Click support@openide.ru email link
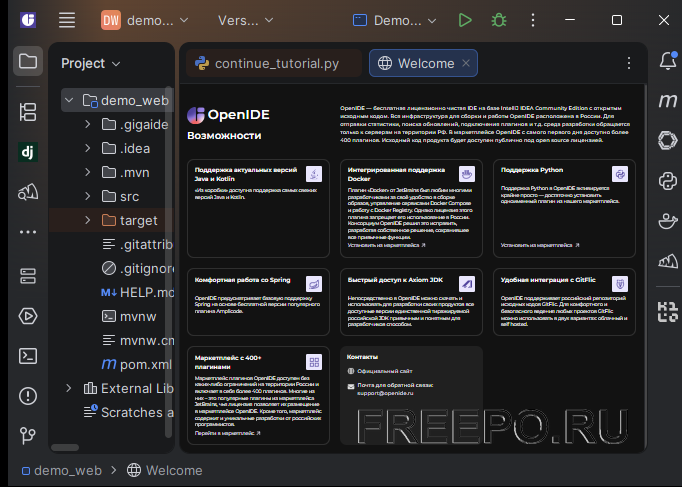Screen dimensions: 682x487 (385, 393)
